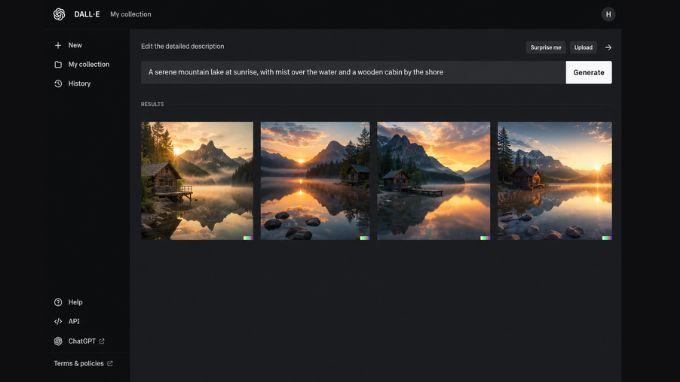Open fourth result with sun at right

[x=555, y=181]
